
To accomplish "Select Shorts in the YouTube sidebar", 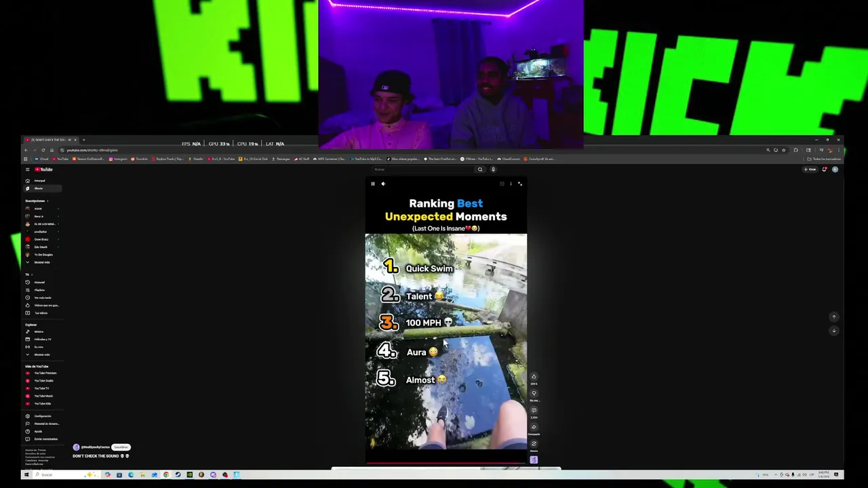I will point(42,188).
